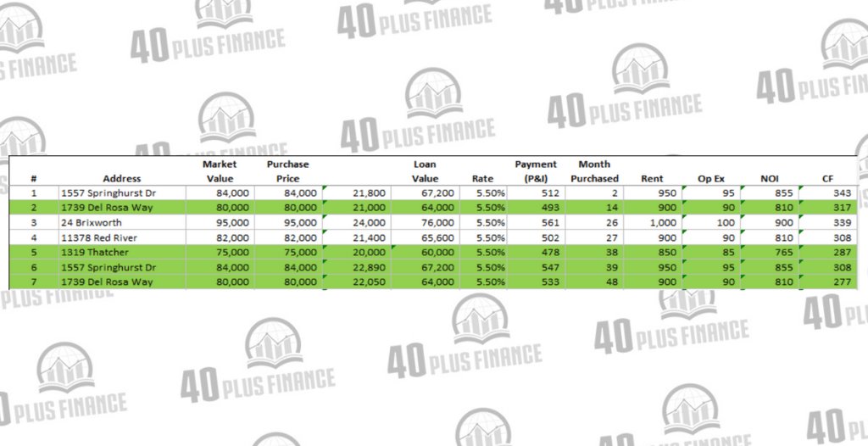
Task: Select the CF column header
Action: (828, 178)
